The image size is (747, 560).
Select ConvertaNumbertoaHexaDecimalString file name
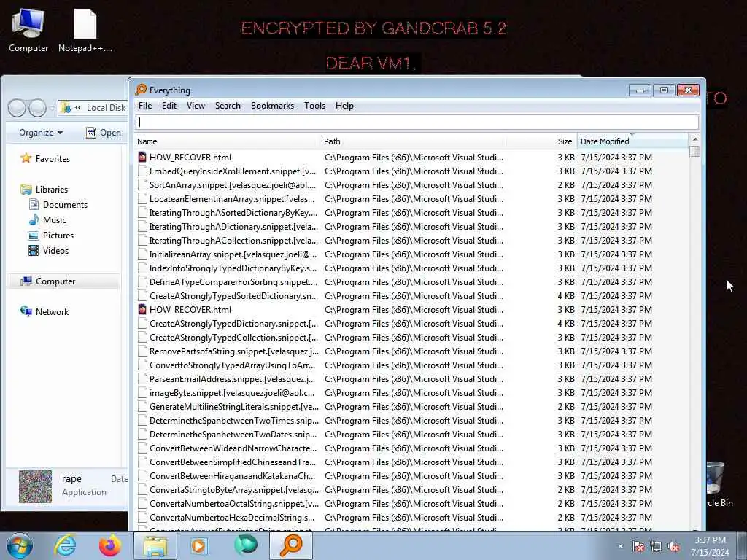(232, 517)
